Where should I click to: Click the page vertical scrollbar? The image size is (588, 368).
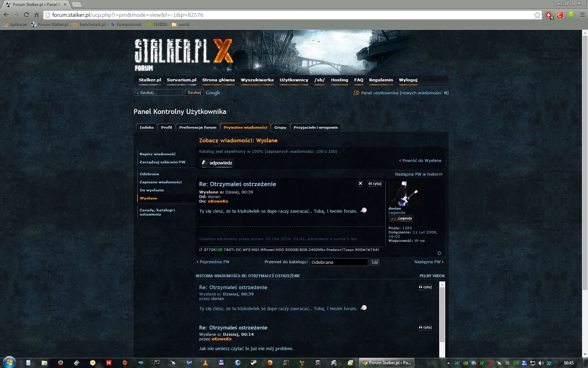click(x=584, y=162)
